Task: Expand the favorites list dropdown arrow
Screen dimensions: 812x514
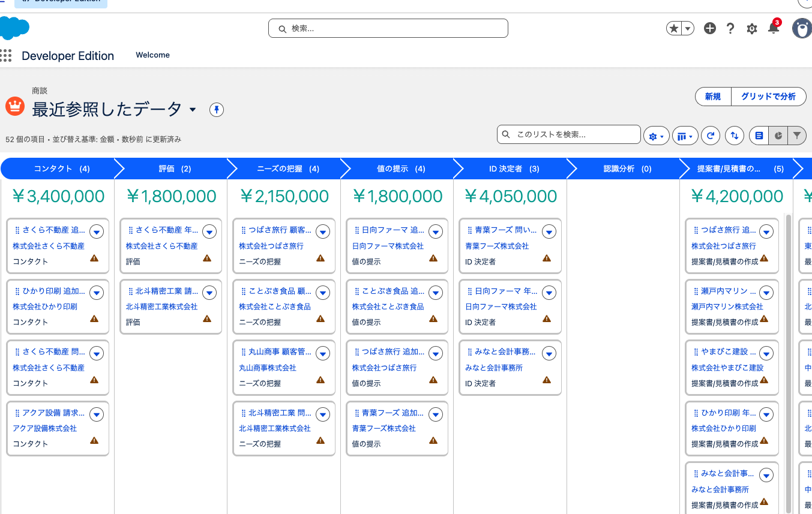Action: [688, 28]
